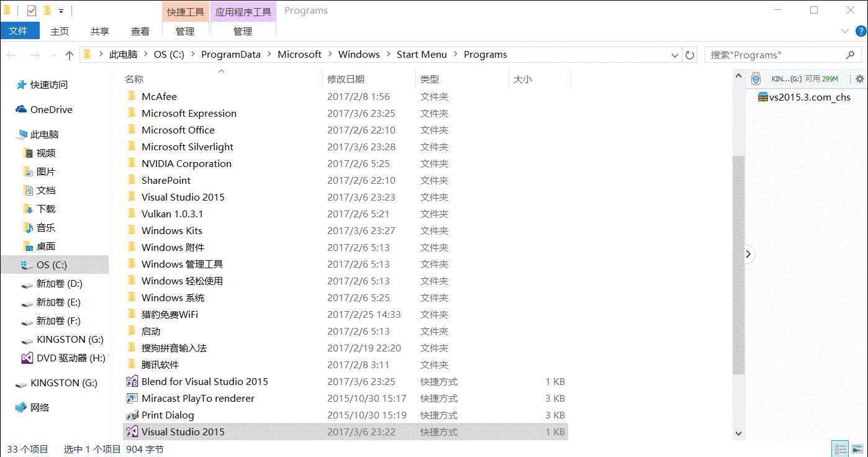
Task: Click the New folder icon on quick access toolbar
Action: click(47, 11)
